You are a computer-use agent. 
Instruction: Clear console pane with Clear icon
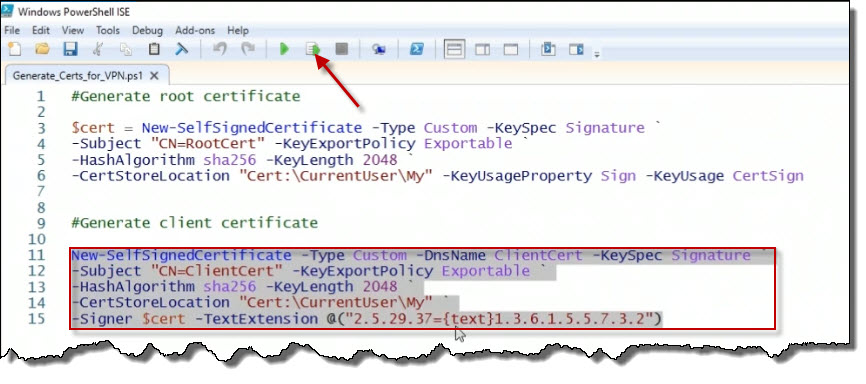tap(182, 49)
